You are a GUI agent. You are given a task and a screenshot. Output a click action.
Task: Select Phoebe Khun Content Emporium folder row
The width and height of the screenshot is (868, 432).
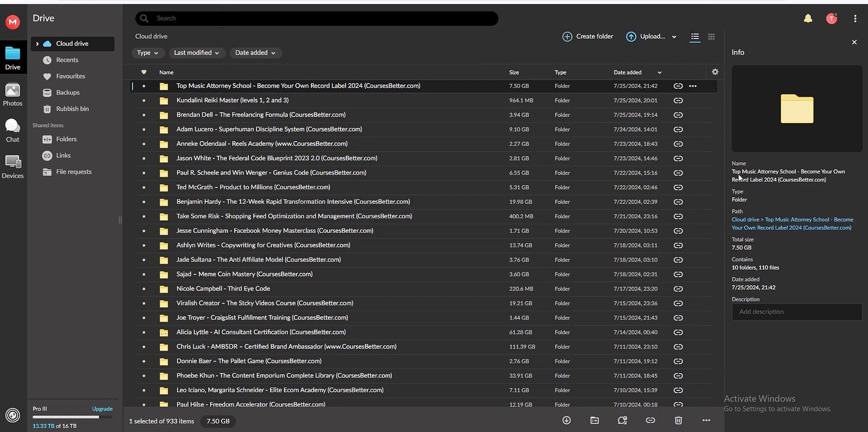tap(423, 376)
